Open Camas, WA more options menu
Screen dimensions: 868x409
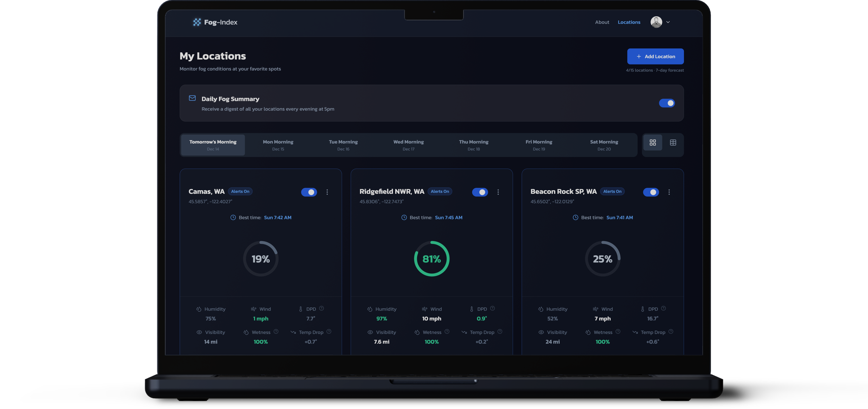tap(327, 192)
